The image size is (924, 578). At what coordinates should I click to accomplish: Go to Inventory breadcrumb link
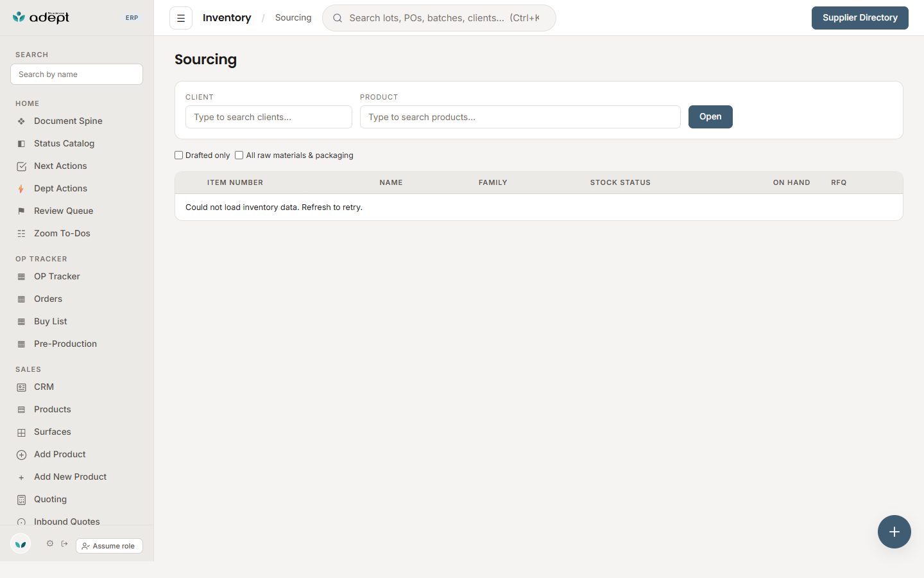click(227, 18)
